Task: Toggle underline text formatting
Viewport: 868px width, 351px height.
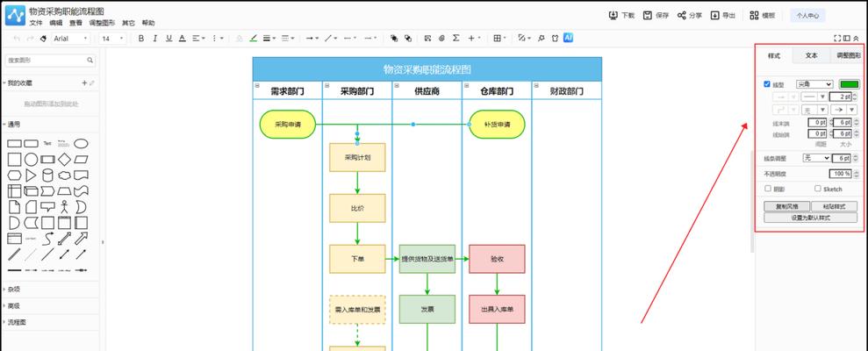Action: tap(169, 39)
